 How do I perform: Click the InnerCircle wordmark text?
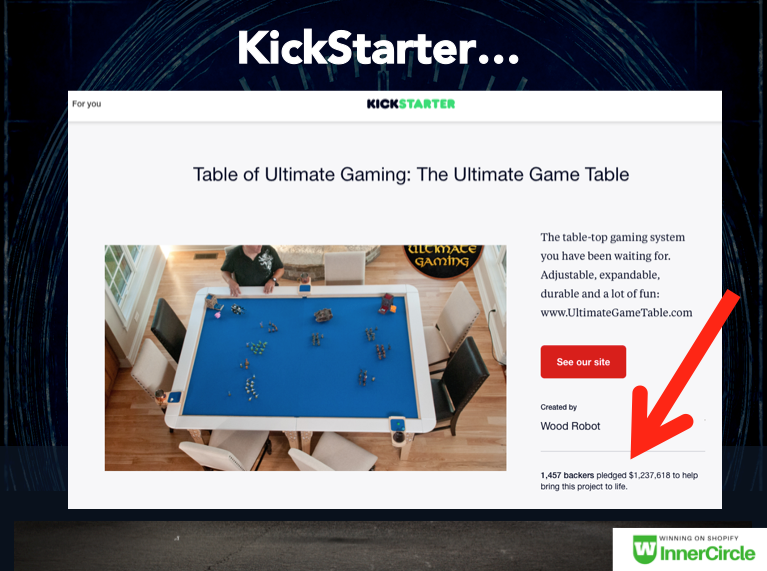[707, 553]
